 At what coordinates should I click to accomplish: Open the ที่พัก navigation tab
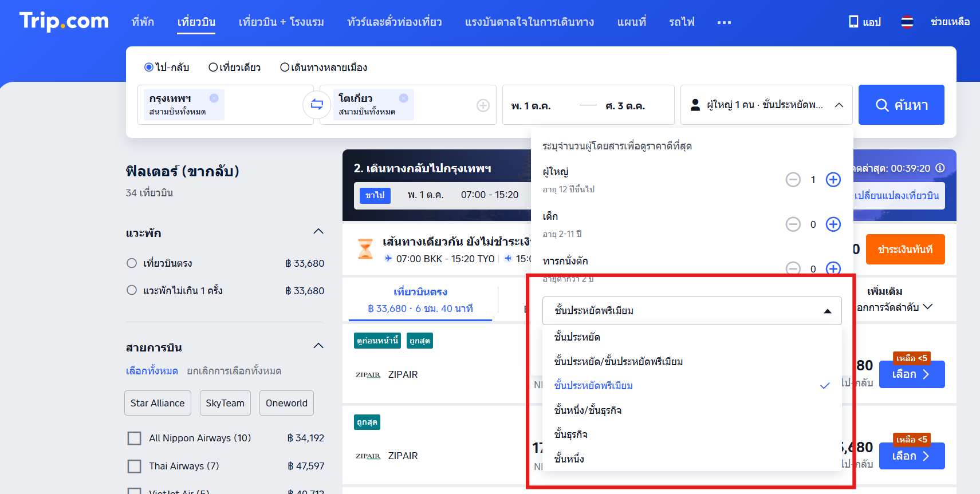tap(143, 22)
